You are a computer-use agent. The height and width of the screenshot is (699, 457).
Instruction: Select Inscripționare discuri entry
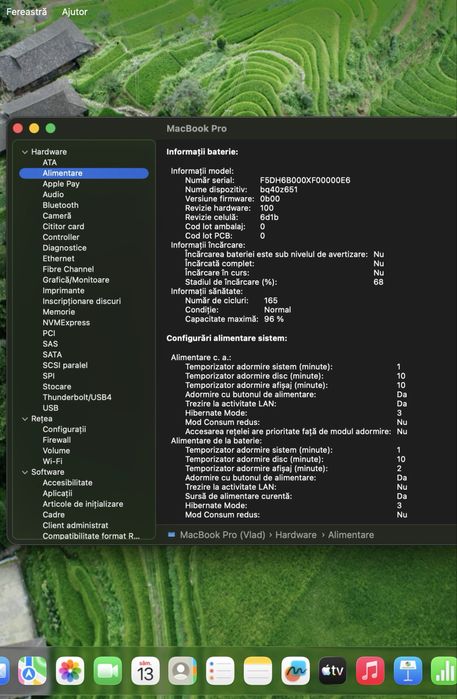pyautogui.click(x=82, y=301)
